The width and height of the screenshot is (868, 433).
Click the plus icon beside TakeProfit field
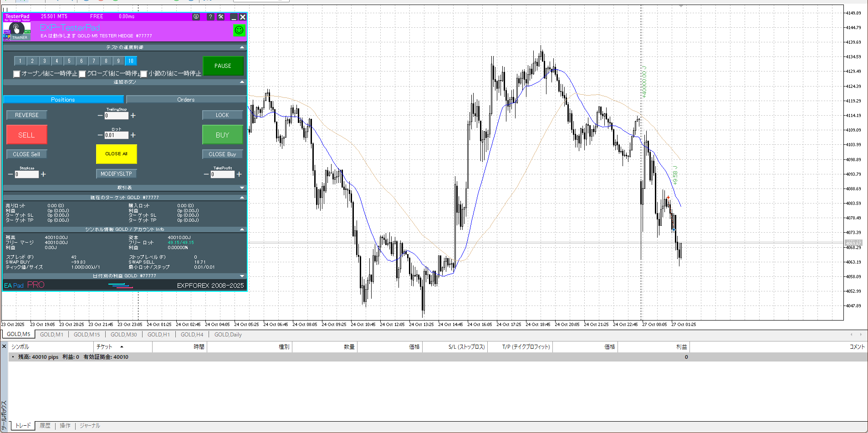coord(239,174)
